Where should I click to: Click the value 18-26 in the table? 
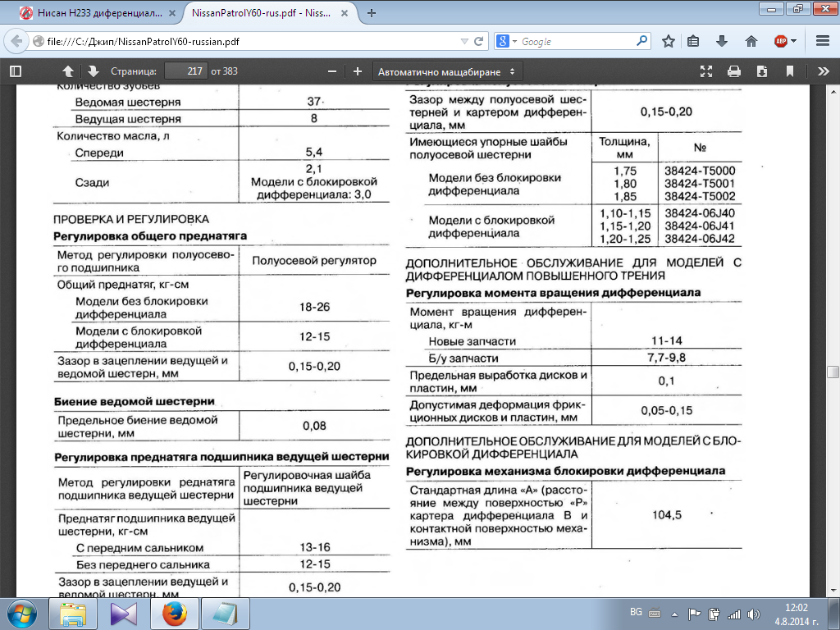pos(314,307)
